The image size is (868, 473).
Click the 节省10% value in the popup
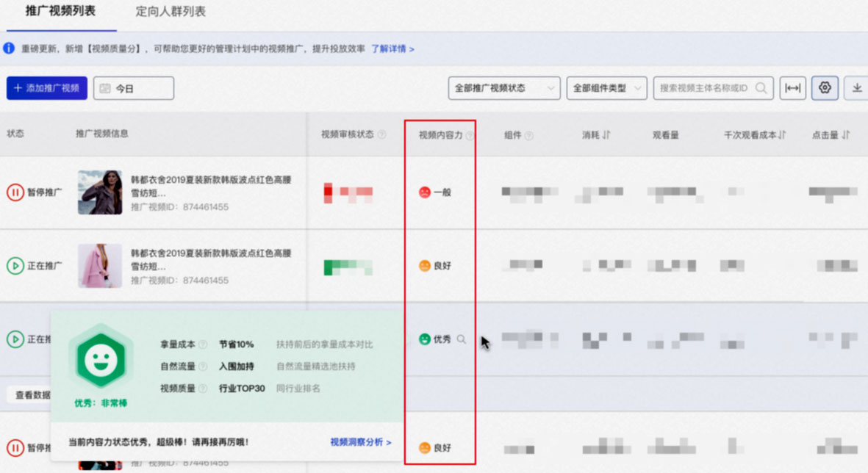click(236, 344)
